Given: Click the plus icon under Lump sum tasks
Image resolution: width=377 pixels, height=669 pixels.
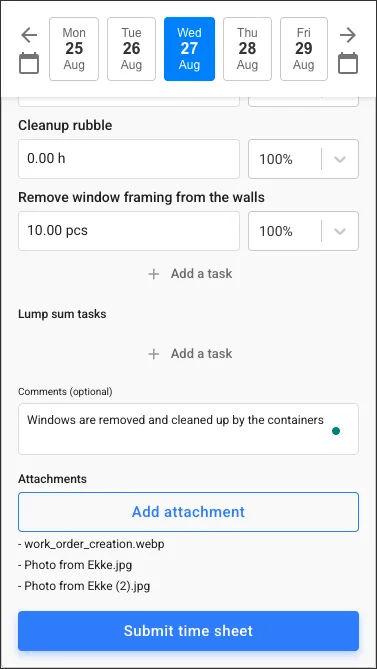Looking at the screenshot, I should (154, 354).
